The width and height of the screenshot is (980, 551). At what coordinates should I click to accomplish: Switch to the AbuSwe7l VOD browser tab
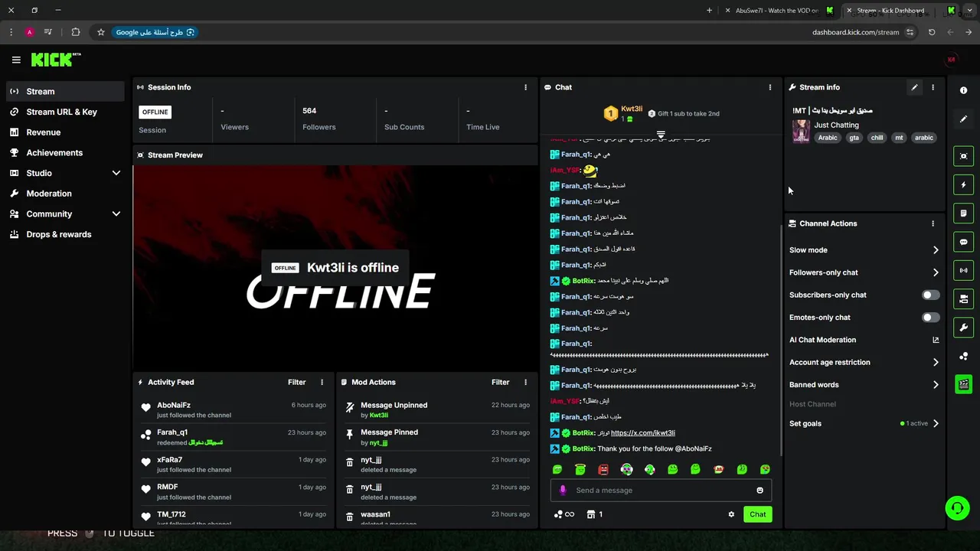[779, 11]
